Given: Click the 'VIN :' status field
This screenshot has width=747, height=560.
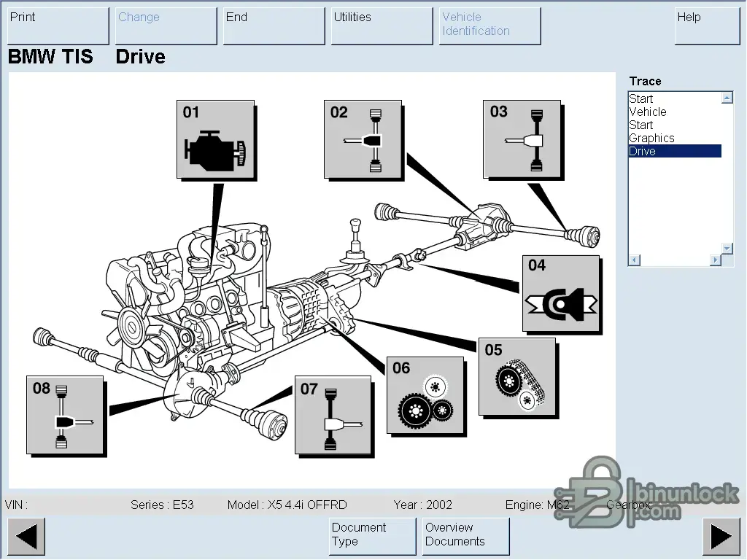Looking at the screenshot, I should click(x=16, y=505).
